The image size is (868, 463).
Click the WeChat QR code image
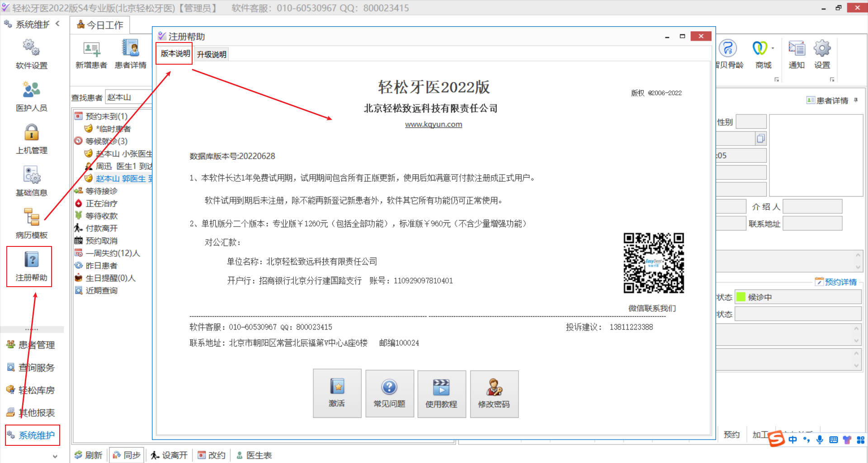(654, 263)
